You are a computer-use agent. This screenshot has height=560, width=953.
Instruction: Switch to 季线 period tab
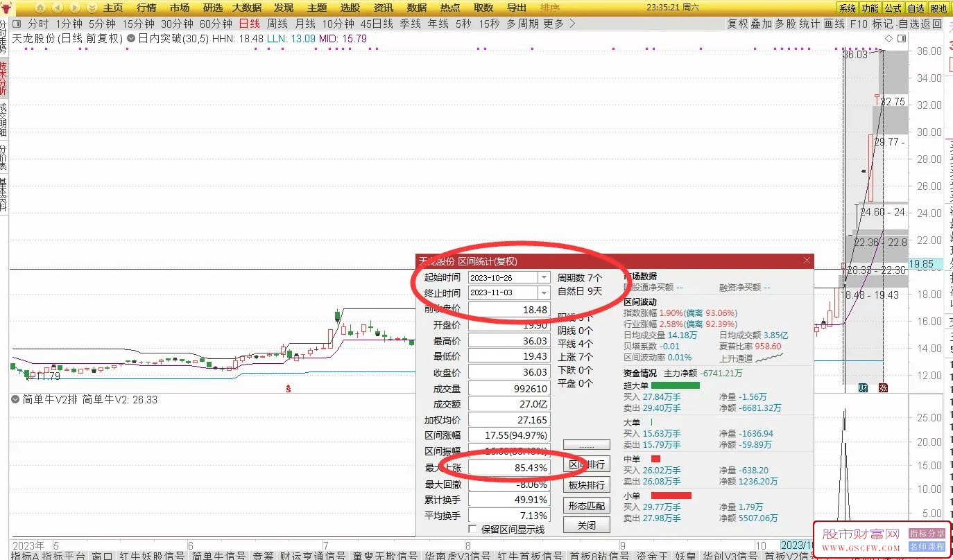[x=410, y=24]
